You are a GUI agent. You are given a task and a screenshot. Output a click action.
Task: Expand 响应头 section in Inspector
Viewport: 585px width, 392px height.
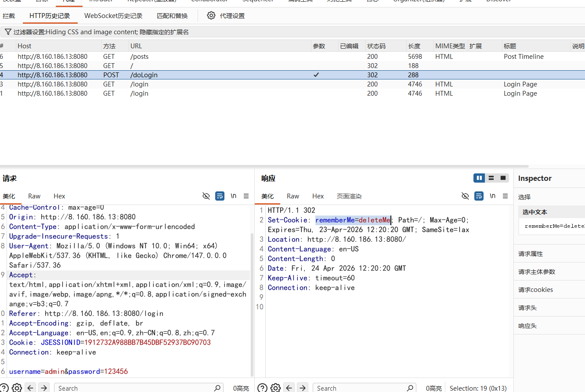[527, 326]
